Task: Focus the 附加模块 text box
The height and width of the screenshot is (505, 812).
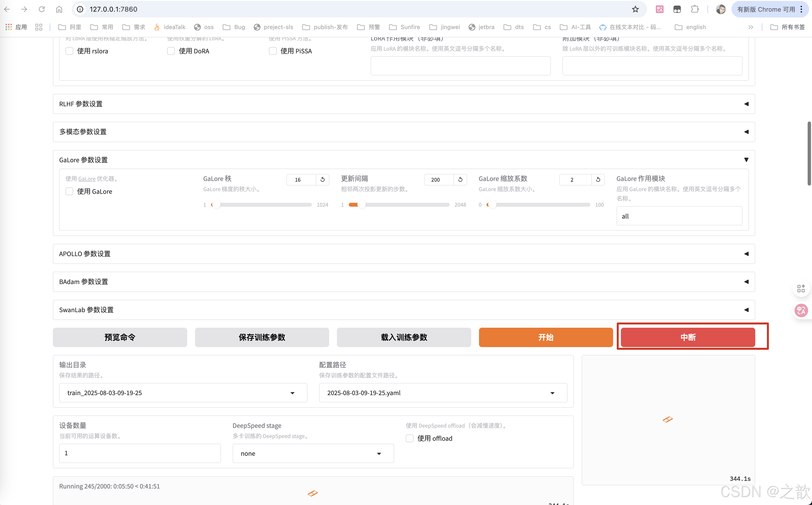Action: (652, 66)
